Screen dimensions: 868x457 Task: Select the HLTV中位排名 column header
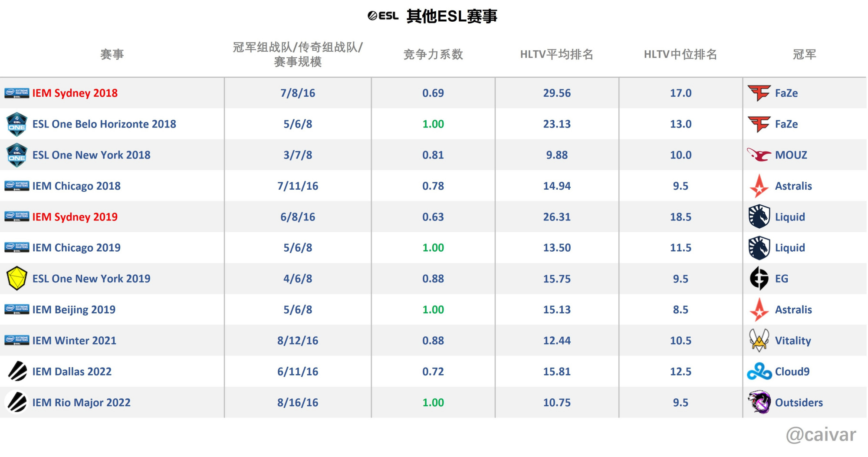click(681, 54)
